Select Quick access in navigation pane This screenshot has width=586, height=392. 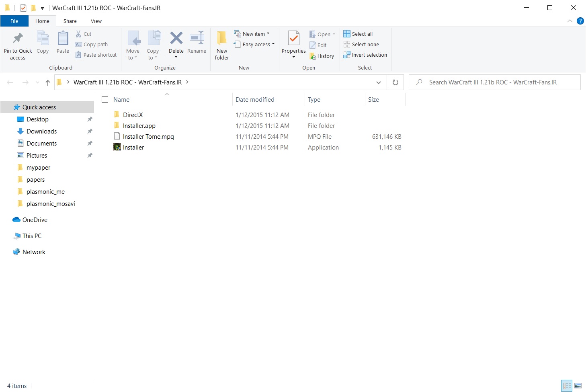pos(47,107)
